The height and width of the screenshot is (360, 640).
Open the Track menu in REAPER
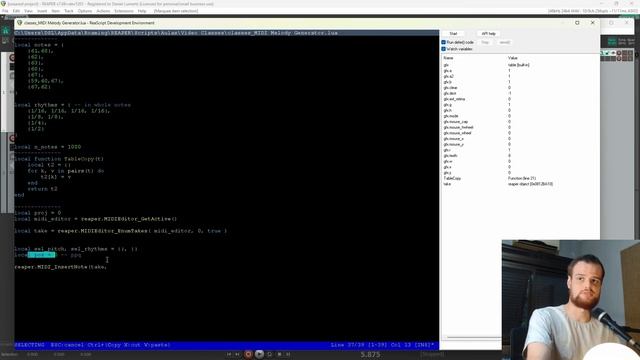(69, 11)
